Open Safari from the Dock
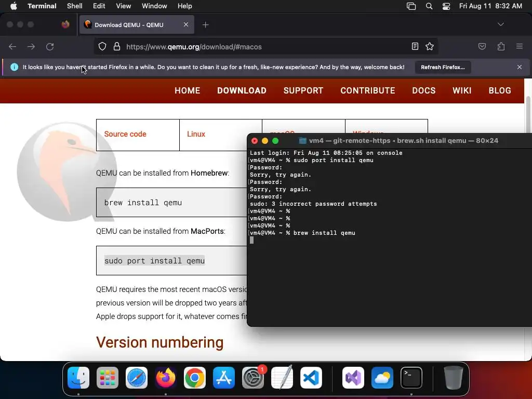The image size is (532, 399). [137, 378]
